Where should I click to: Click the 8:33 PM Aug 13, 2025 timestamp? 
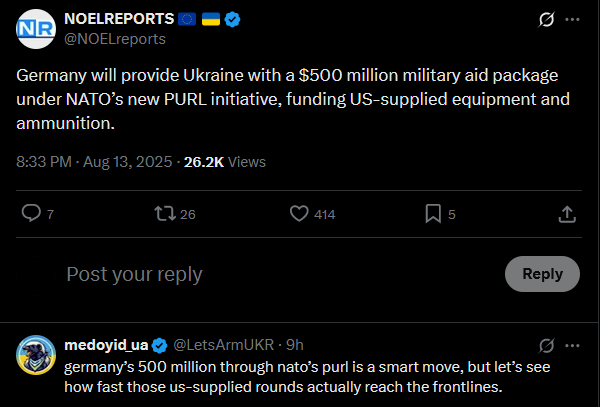(x=93, y=161)
